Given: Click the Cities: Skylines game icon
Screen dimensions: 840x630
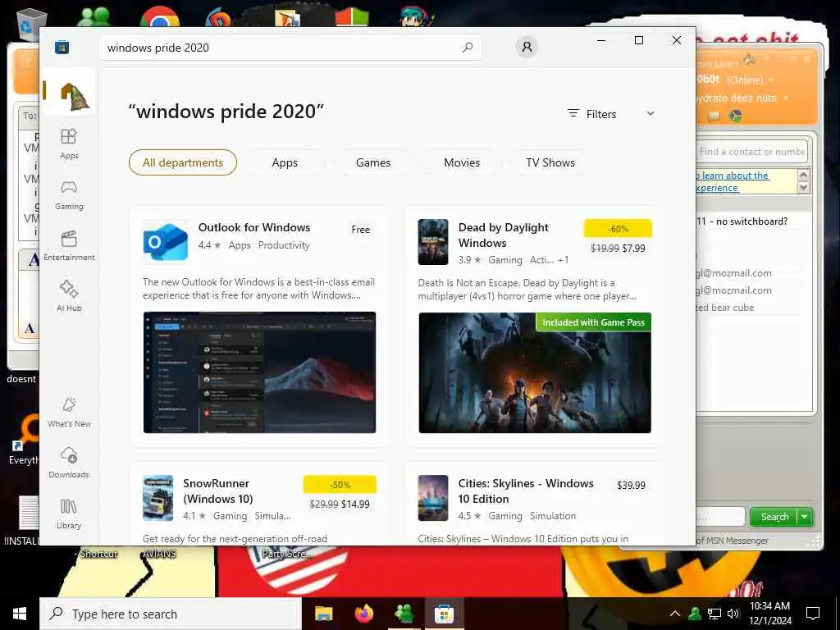Looking at the screenshot, I should click(x=433, y=498).
